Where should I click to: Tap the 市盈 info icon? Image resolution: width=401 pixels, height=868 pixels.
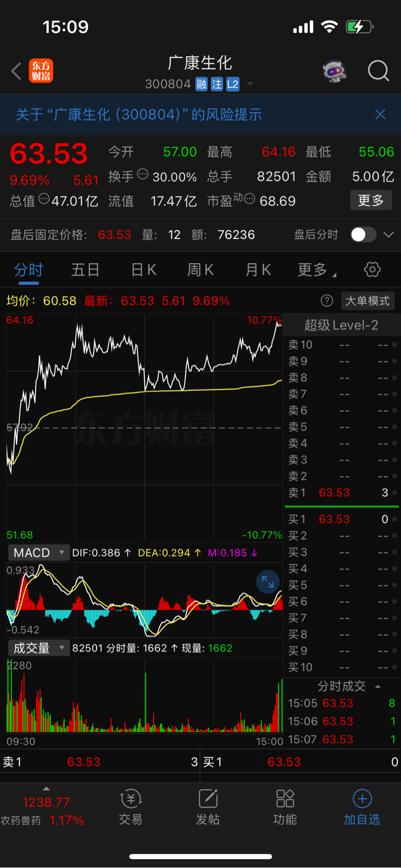click(250, 198)
